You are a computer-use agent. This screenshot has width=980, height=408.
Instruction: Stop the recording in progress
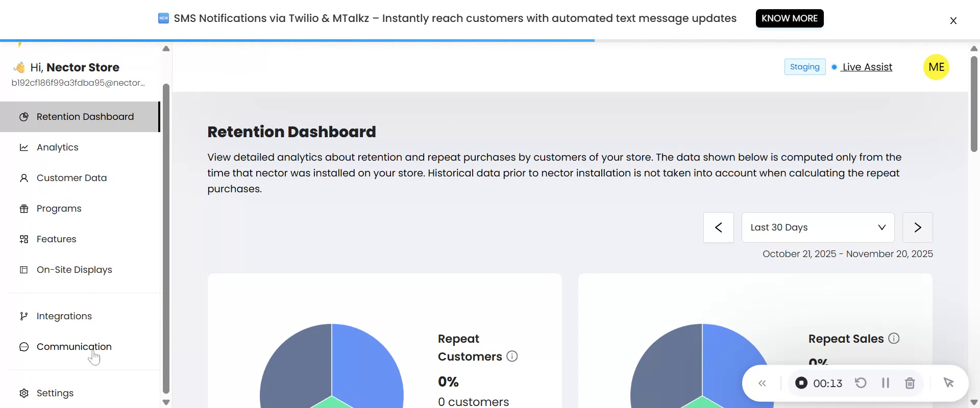[801, 383]
